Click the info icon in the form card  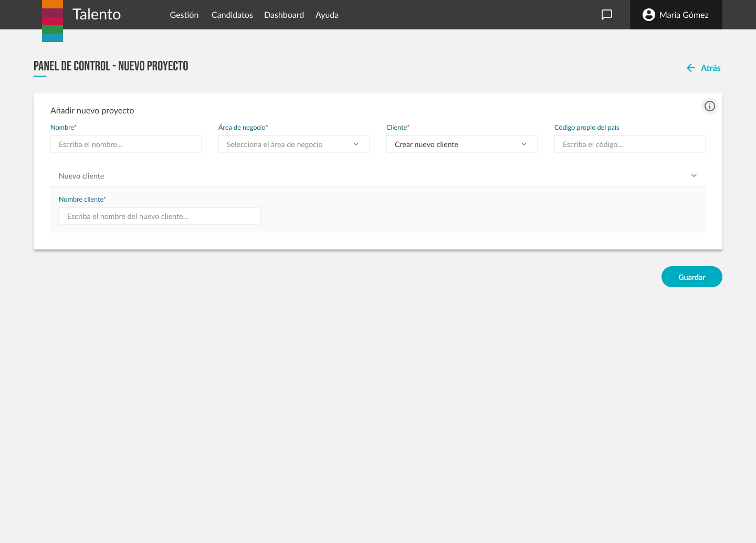pos(709,106)
